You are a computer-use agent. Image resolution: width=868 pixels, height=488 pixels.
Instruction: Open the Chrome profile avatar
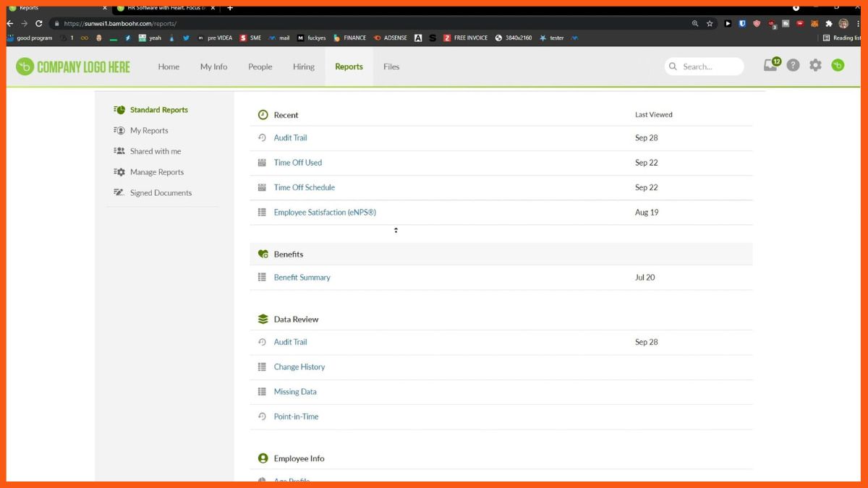(x=843, y=23)
